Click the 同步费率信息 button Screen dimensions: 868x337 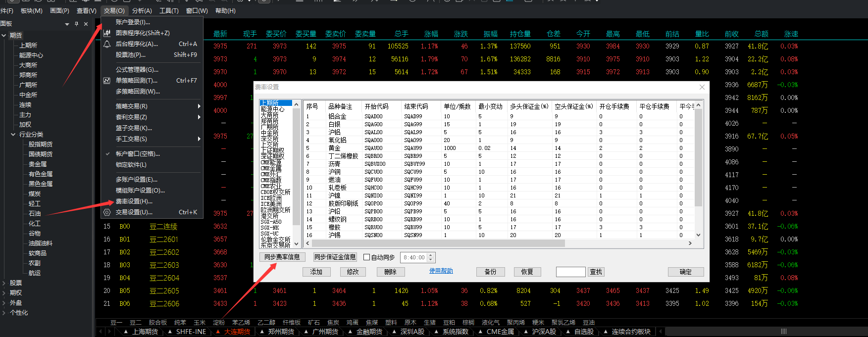click(x=282, y=257)
